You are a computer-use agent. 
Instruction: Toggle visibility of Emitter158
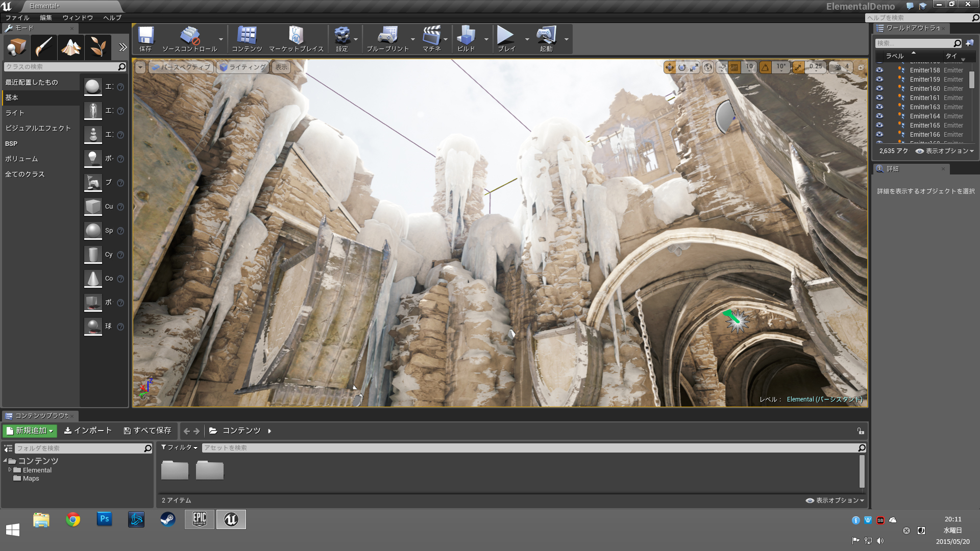click(879, 70)
